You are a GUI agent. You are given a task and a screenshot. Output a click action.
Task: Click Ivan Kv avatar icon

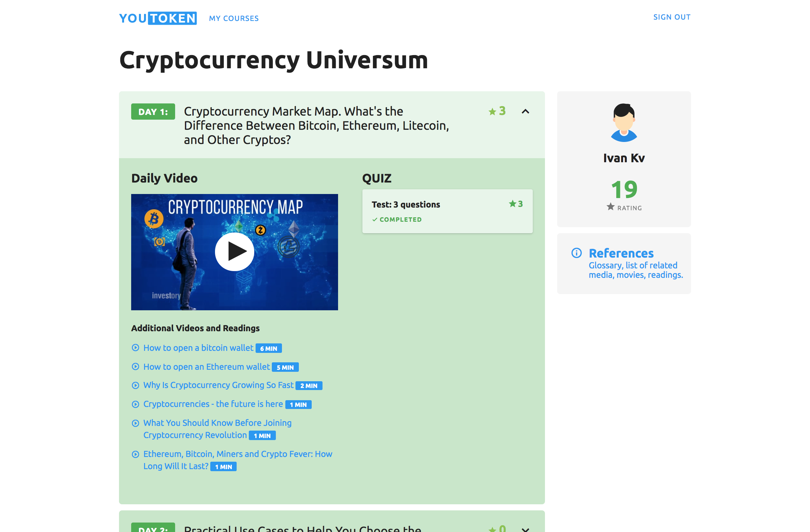tap(623, 123)
